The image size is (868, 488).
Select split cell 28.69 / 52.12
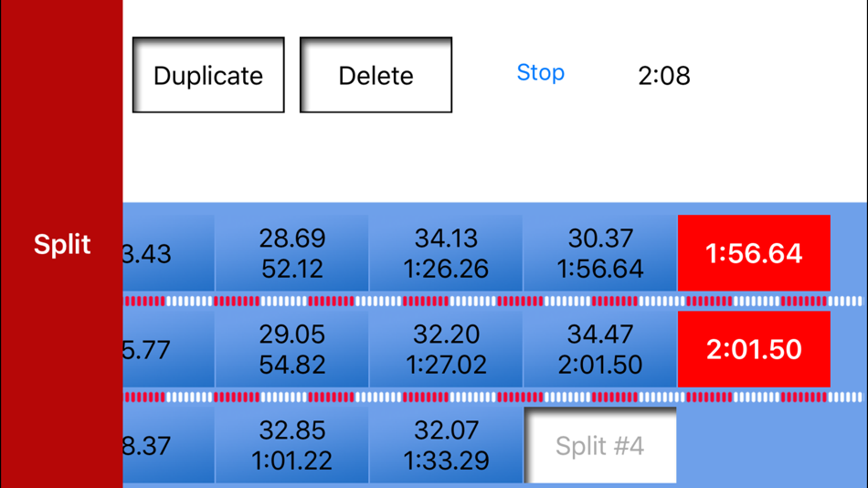coord(292,253)
